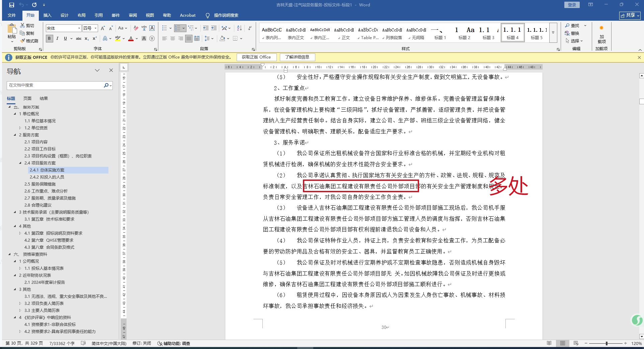Switch to Read Mode view in status bar

click(549, 343)
